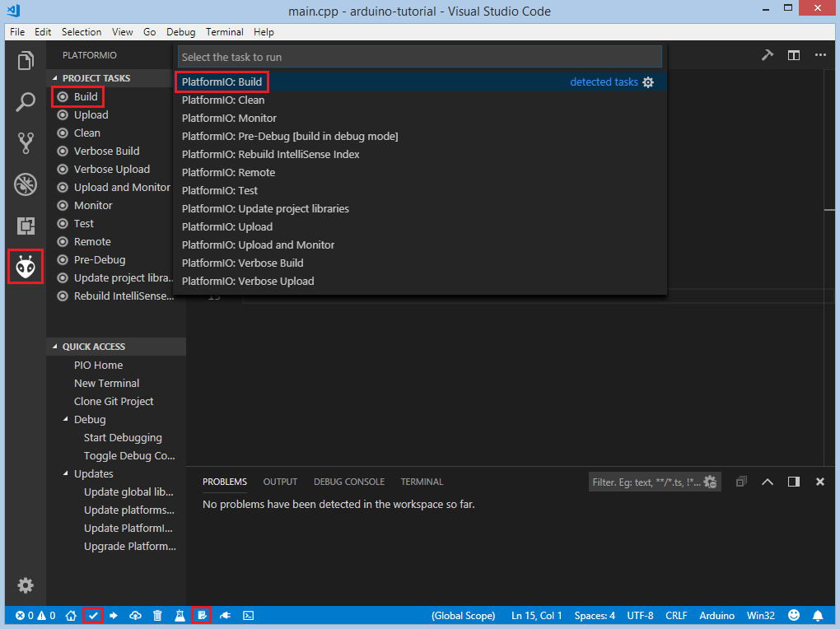Choose PlatformIO: Update project libraries

pos(421,209)
